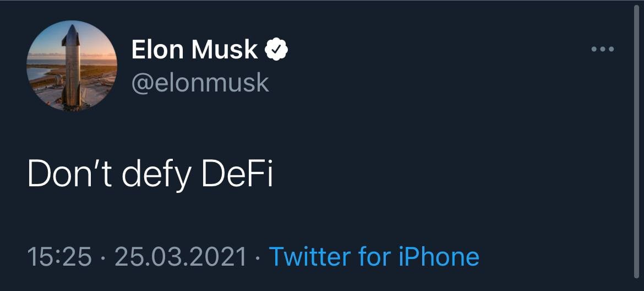Click the 15:25 tweet timestamp
Image resolution: width=644 pixels, height=291 pixels.
59,257
